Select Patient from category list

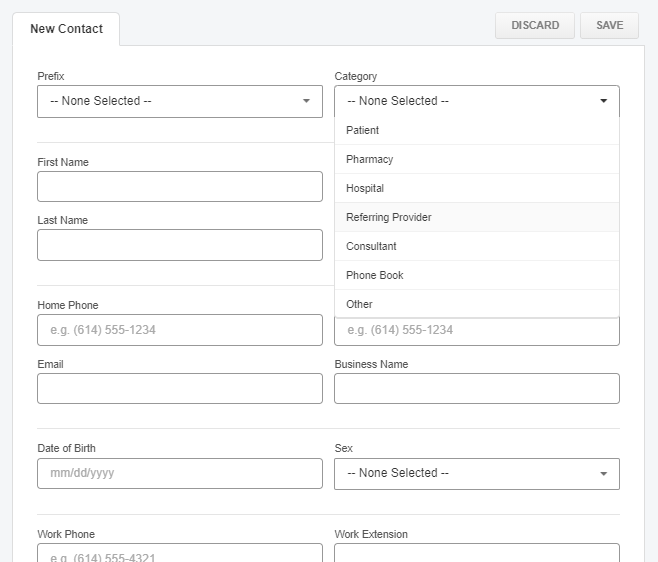363,130
